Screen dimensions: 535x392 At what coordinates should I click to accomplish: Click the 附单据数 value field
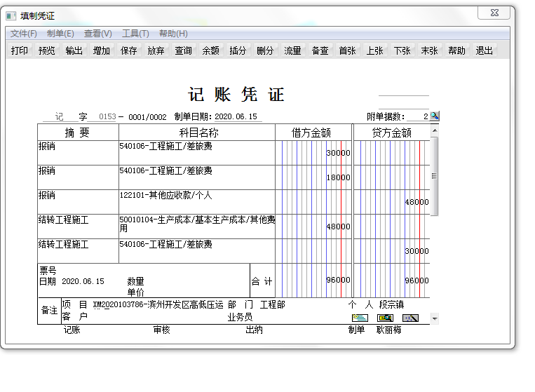[419, 116]
